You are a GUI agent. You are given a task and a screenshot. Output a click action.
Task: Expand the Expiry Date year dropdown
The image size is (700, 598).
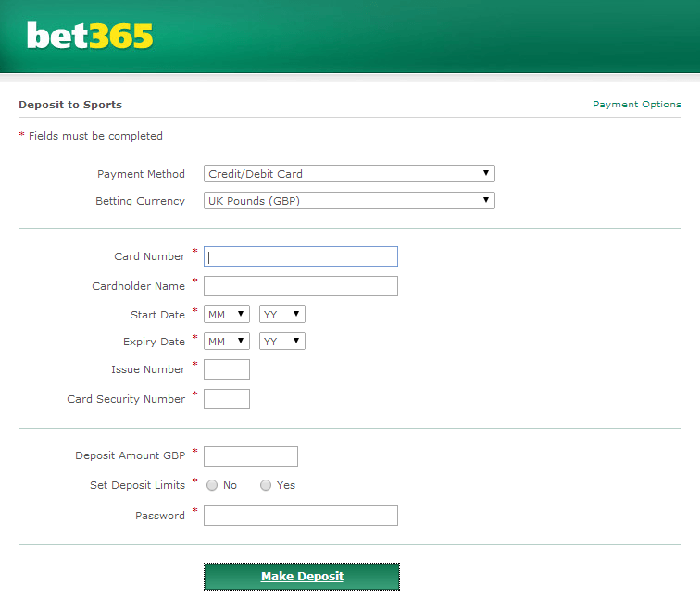coord(282,341)
